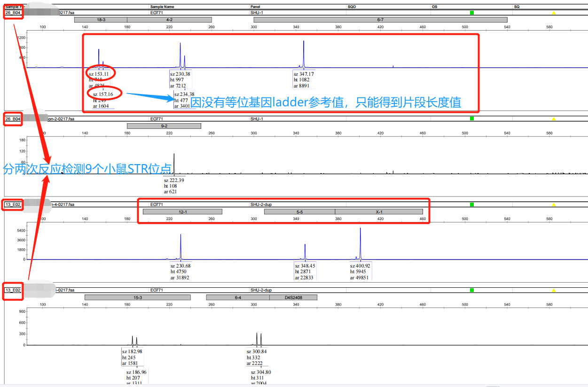Screen dimensions: 588x387
Task: Click the yellow triangle in the row with marker X-1
Action: click(554, 205)
